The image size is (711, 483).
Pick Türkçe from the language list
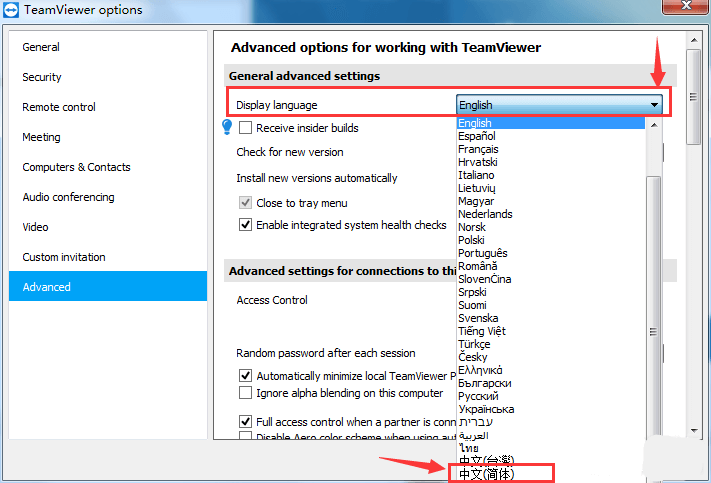coord(550,344)
